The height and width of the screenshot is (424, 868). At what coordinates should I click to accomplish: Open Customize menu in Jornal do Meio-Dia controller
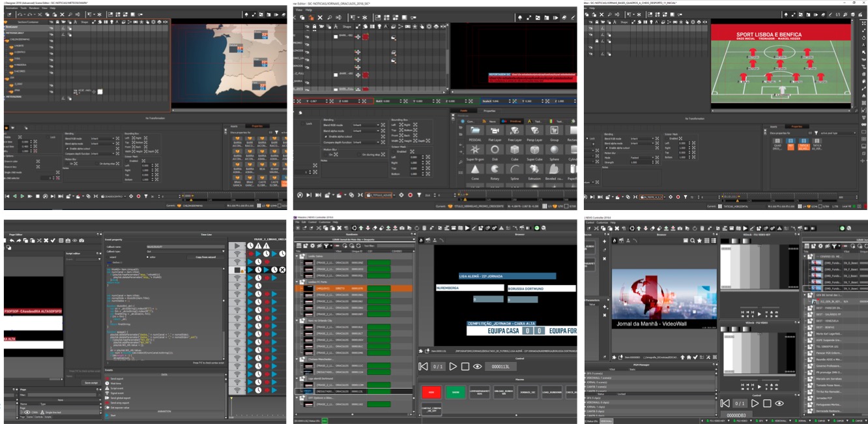point(323,222)
